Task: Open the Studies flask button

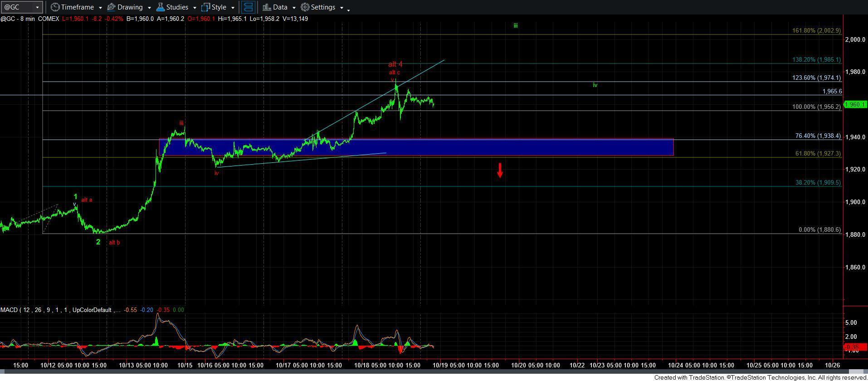Action: 172,7
